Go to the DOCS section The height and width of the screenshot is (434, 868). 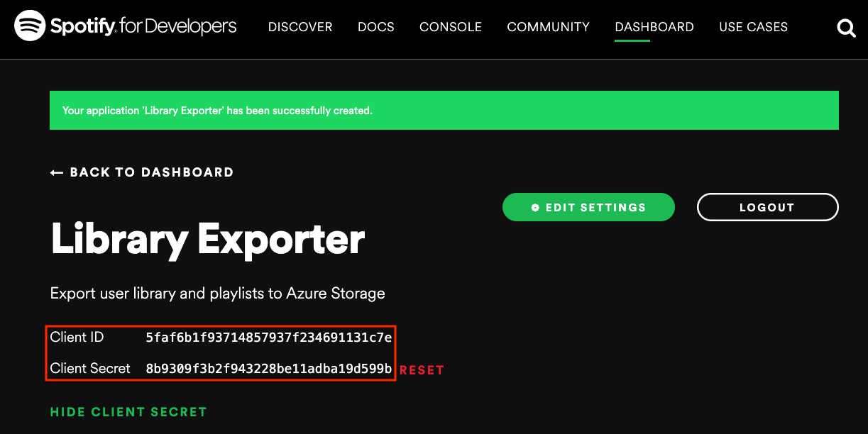pyautogui.click(x=376, y=27)
